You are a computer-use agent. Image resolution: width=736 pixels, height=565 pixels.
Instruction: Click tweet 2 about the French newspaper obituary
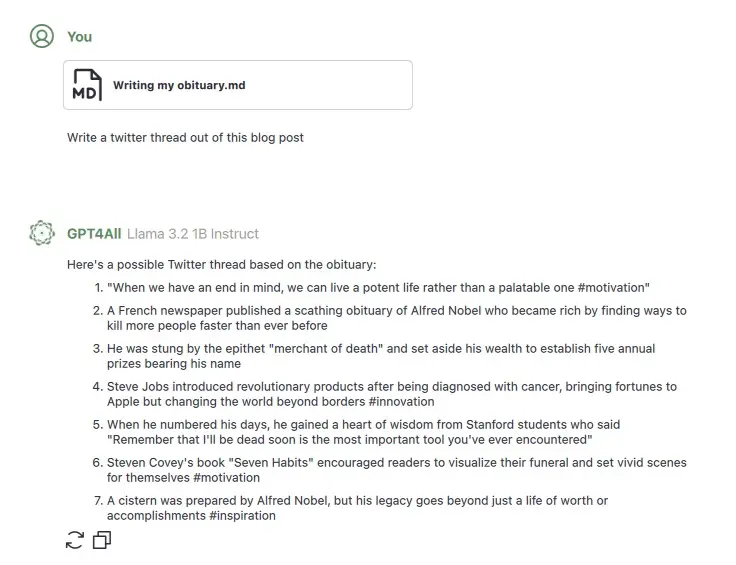tap(396, 318)
